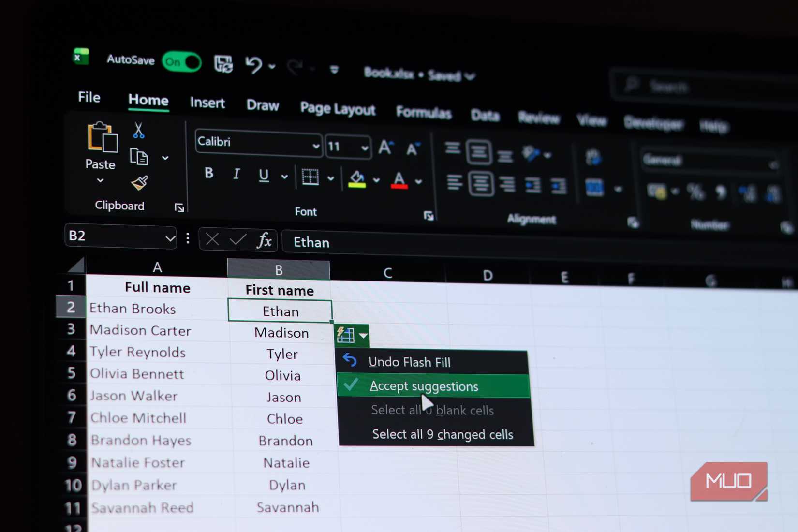Viewport: 798px width, 532px height.
Task: Apply bold formatting
Action: click(208, 173)
